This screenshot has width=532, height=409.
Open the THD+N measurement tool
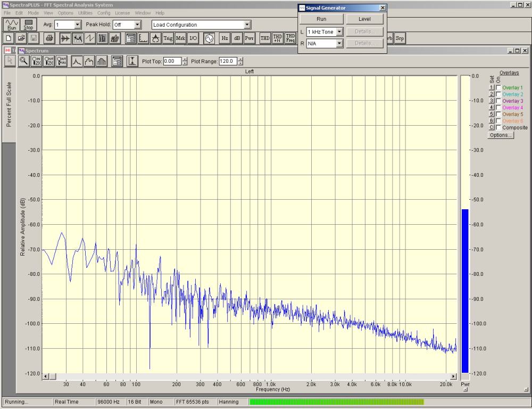pyautogui.click(x=278, y=38)
